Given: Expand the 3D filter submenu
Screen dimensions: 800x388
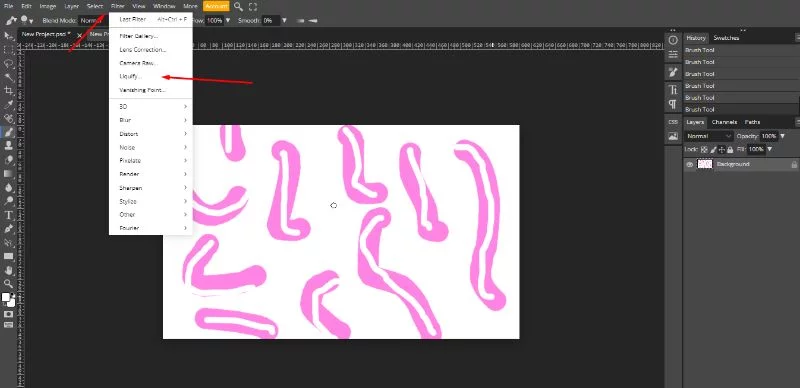Looking at the screenshot, I should (151, 106).
